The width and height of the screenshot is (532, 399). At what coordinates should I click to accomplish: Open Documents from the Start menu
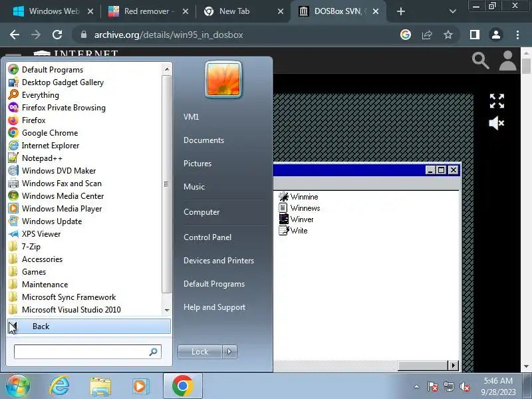tap(203, 140)
